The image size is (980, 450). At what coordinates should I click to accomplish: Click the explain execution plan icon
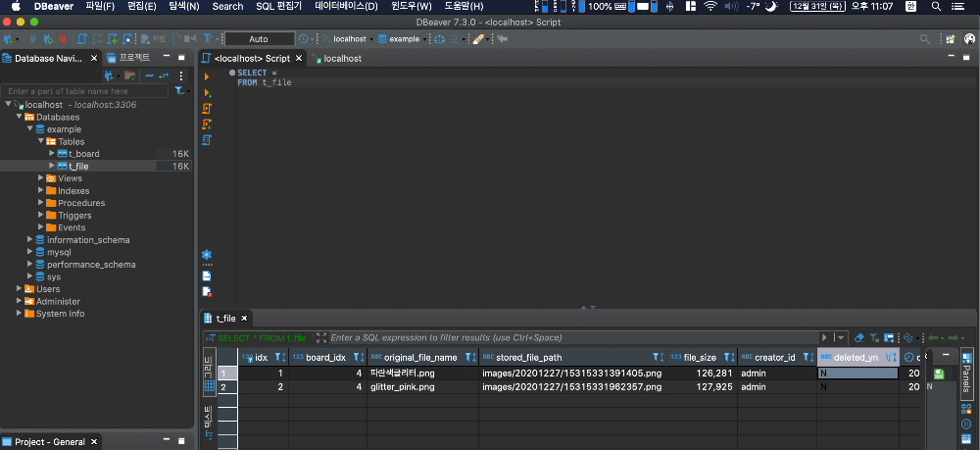(x=207, y=139)
